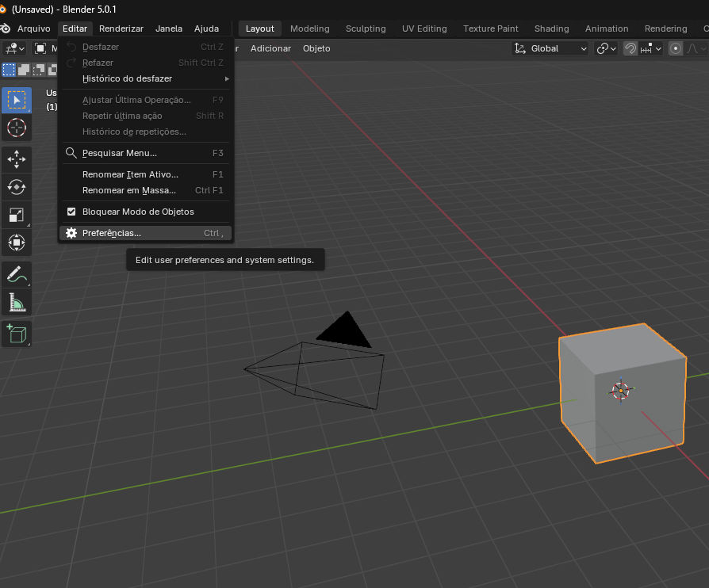Choose Renomear Item Ativo

pyautogui.click(x=145, y=174)
